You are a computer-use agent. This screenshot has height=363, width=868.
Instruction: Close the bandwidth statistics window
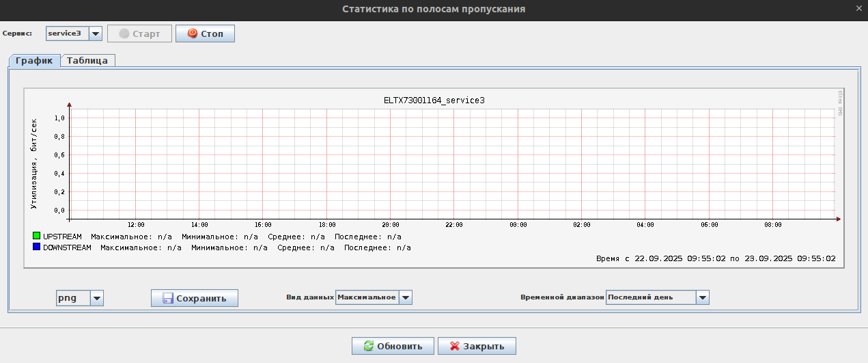859,8
